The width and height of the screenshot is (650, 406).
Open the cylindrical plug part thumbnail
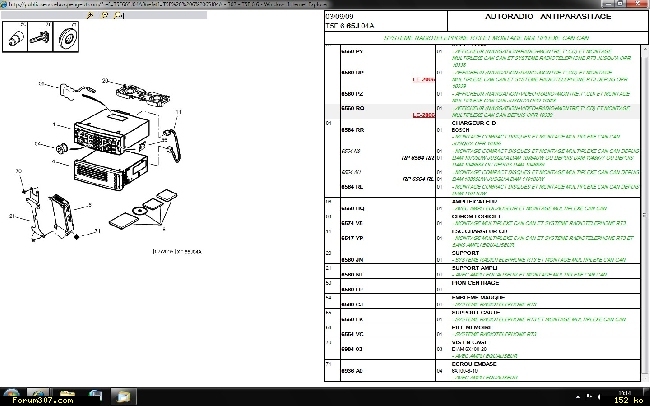click(x=15, y=37)
